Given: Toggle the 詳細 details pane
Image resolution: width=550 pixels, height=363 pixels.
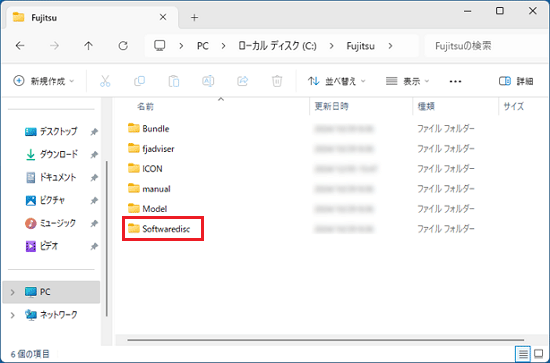Looking at the screenshot, I should 516,81.
